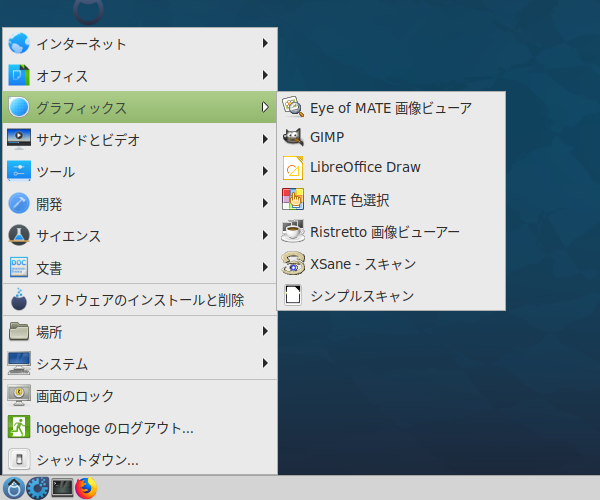Open the インターネット menu category

pyautogui.click(x=140, y=43)
